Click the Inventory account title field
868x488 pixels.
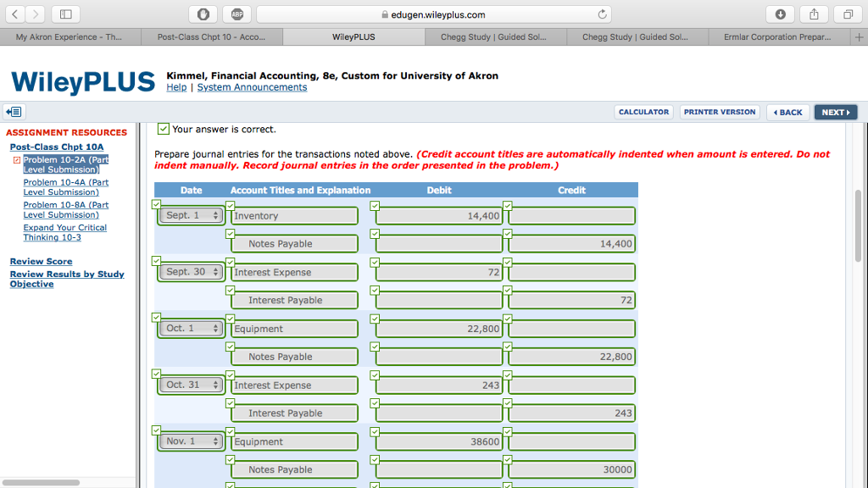click(x=294, y=216)
